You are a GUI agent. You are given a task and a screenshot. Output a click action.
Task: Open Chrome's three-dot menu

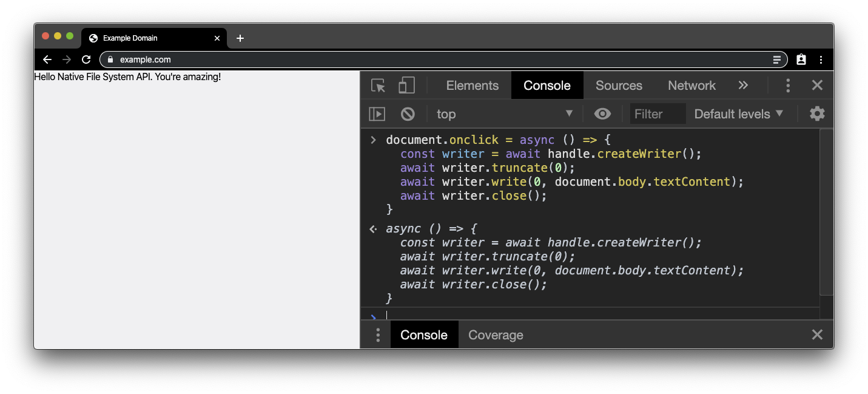coord(821,59)
